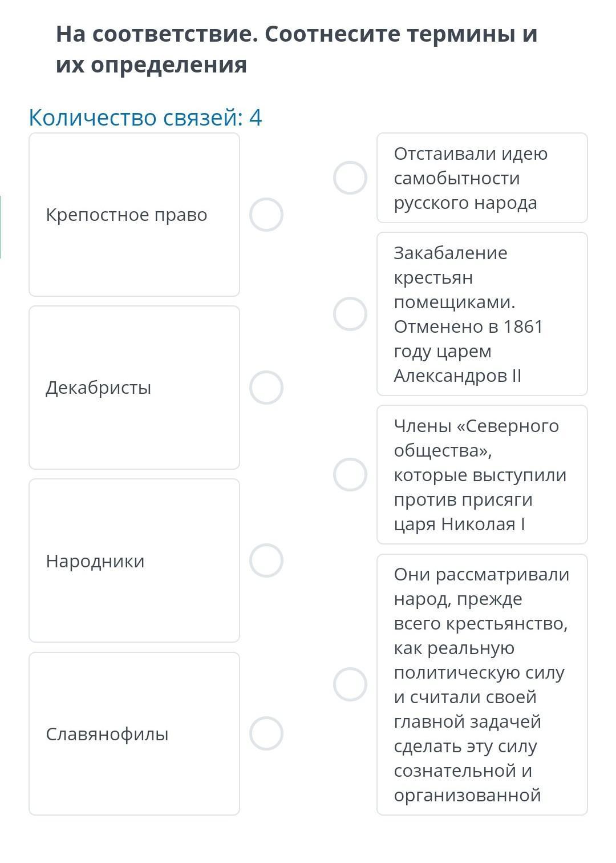Select circle next to 'Они рассматривали народ' definition
616x863 pixels.
coord(350,684)
